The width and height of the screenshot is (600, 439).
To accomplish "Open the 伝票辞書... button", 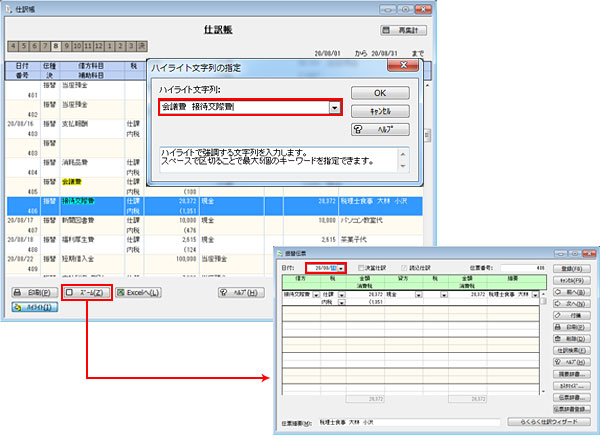I will tap(572, 397).
